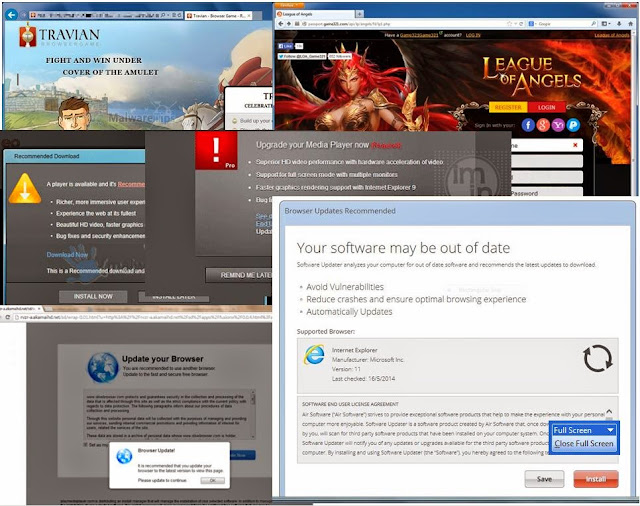Screen dimensions: 640x506
Task: Click the Internet Explorer logo icon
Action: [x=314, y=355]
